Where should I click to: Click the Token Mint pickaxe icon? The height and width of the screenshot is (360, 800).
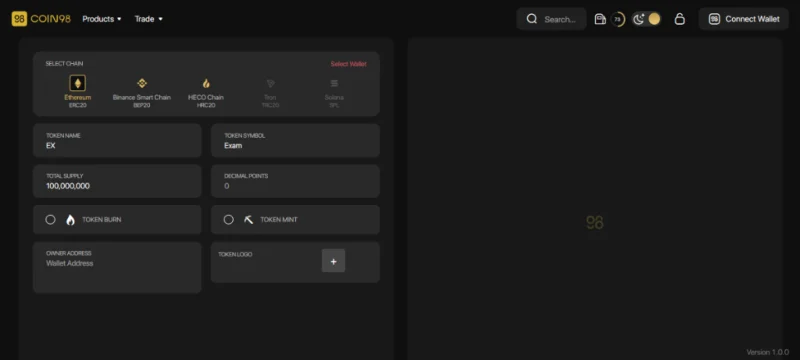coord(248,220)
